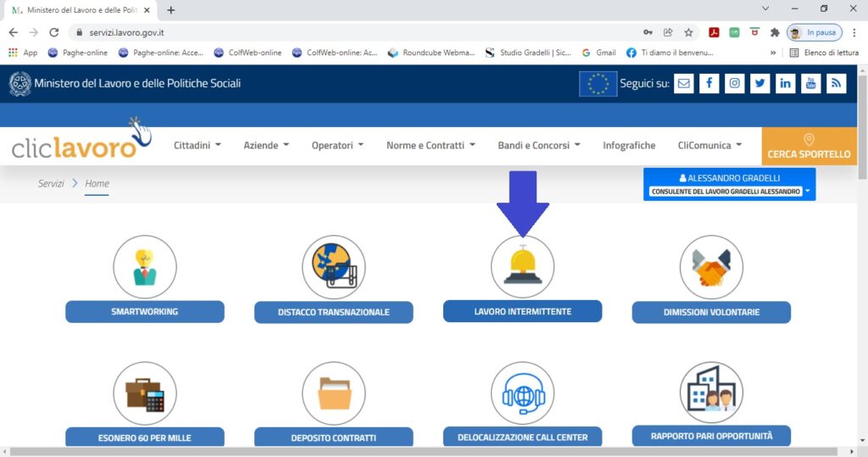Click the Cerca Sportello button

[809, 147]
